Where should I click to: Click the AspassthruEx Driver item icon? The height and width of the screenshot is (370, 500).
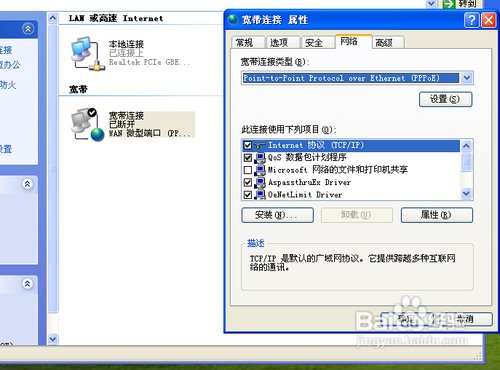click(x=260, y=182)
